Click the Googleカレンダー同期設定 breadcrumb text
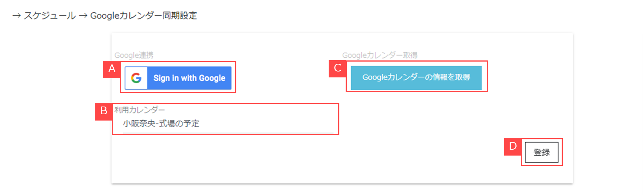 coord(144,15)
